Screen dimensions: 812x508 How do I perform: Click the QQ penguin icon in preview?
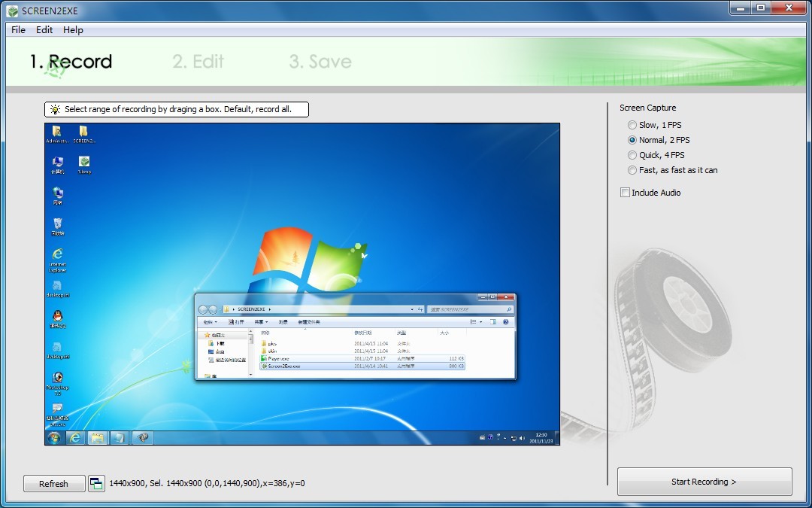pos(57,315)
